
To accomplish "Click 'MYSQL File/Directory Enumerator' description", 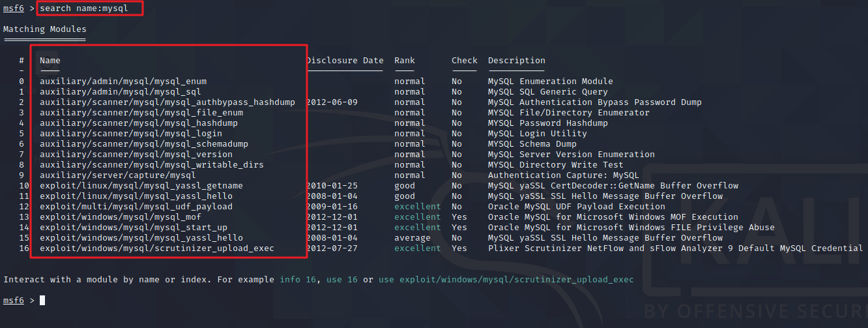I will pos(569,113).
